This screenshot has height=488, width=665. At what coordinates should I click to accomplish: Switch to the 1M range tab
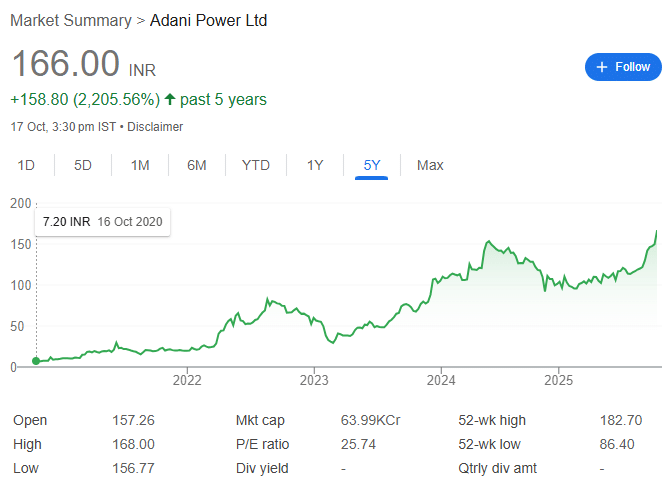pos(140,165)
